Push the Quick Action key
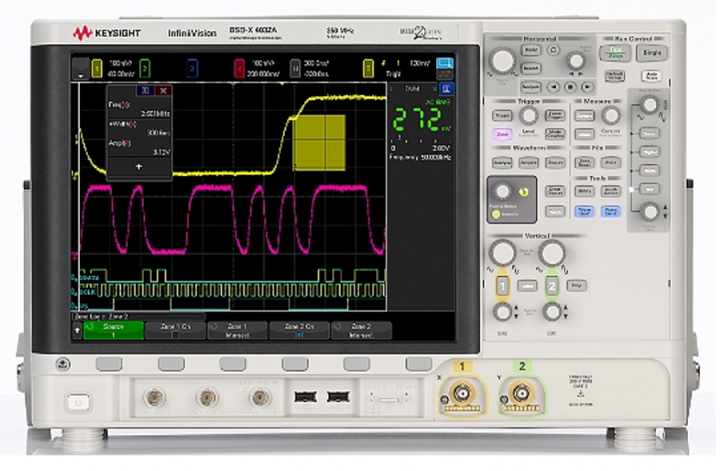This screenshot has height=471, width=720. (611, 191)
